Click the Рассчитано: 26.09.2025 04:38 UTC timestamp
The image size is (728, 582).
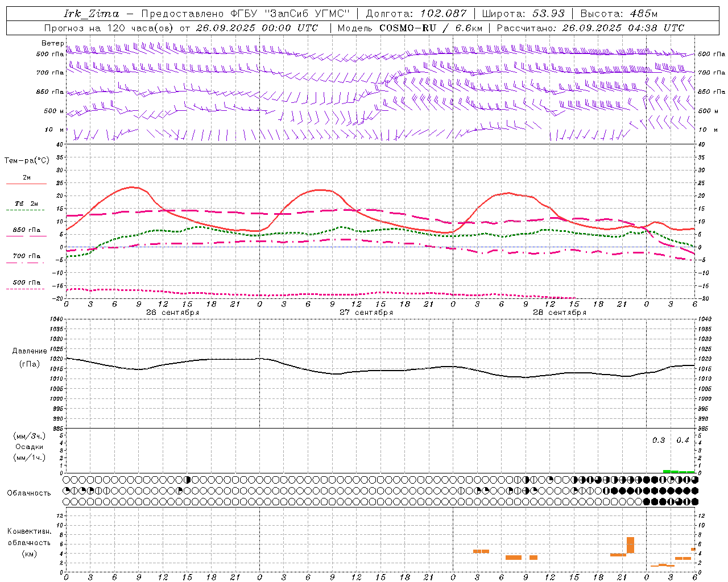(x=590, y=28)
